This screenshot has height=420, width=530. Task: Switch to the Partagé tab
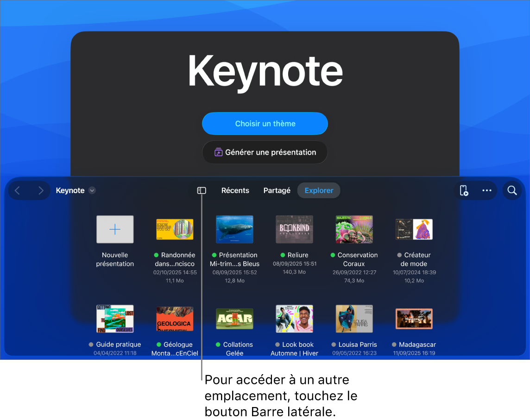[x=277, y=191]
